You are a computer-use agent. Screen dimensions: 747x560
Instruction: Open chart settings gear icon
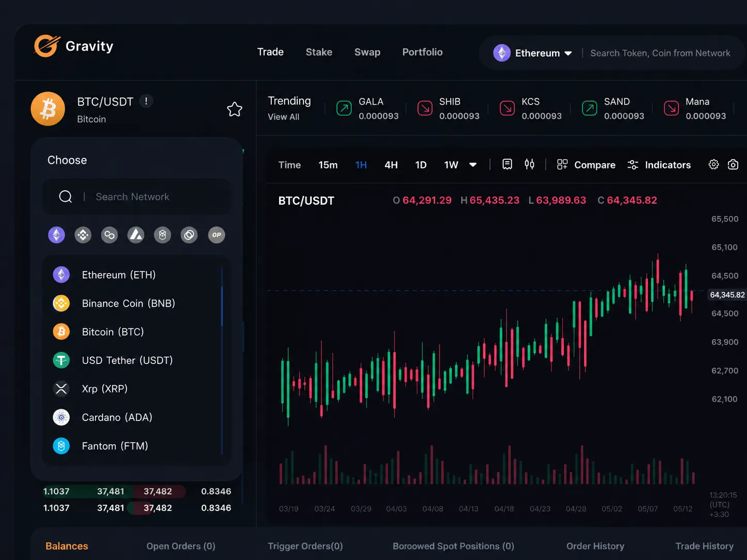713,164
